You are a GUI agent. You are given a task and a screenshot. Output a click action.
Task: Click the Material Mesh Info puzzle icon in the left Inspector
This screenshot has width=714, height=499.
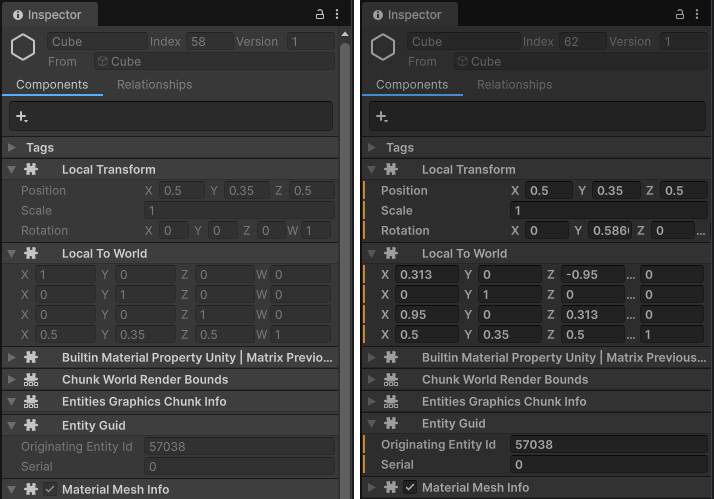point(31,489)
